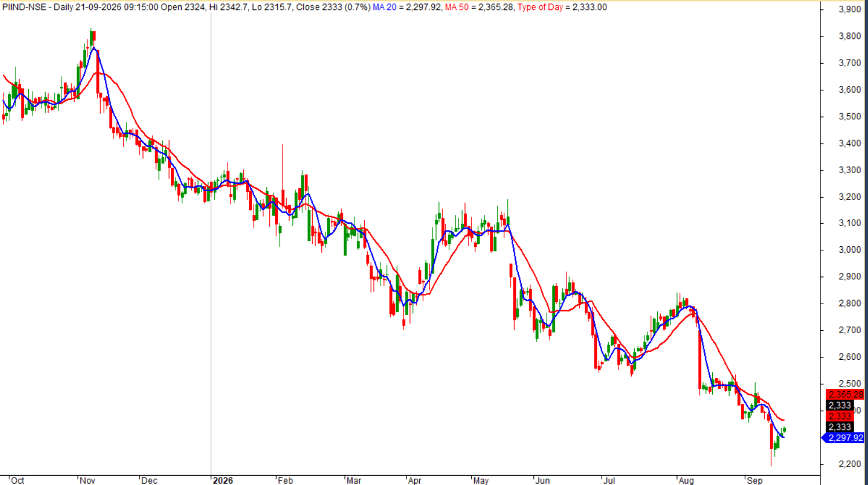
Task: Click the red 2,333 value tag on axis
Action: tap(840, 417)
